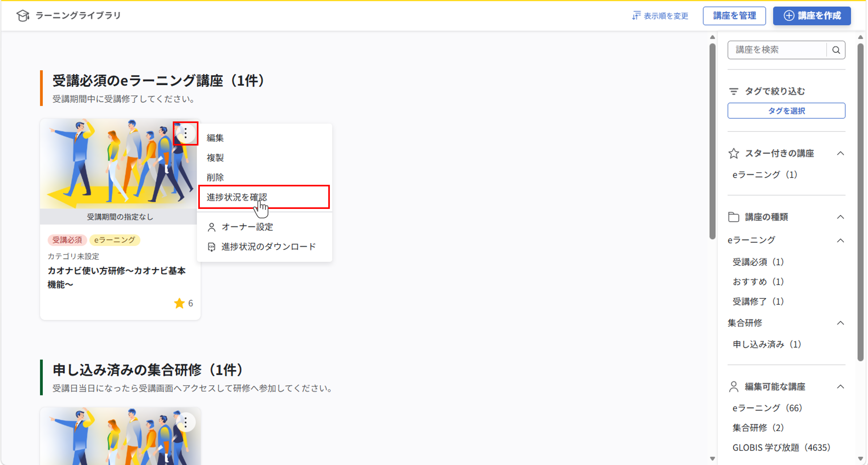Collapse the スター付きの講座 section

[840, 153]
